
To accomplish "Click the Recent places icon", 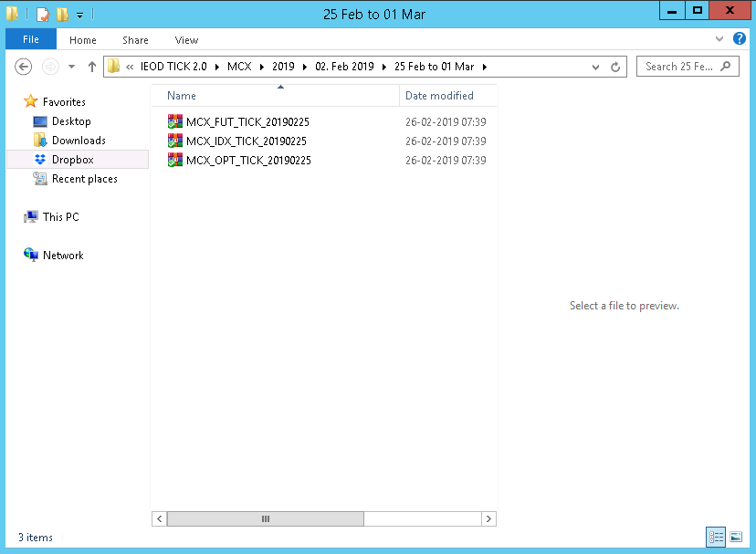I will [40, 178].
